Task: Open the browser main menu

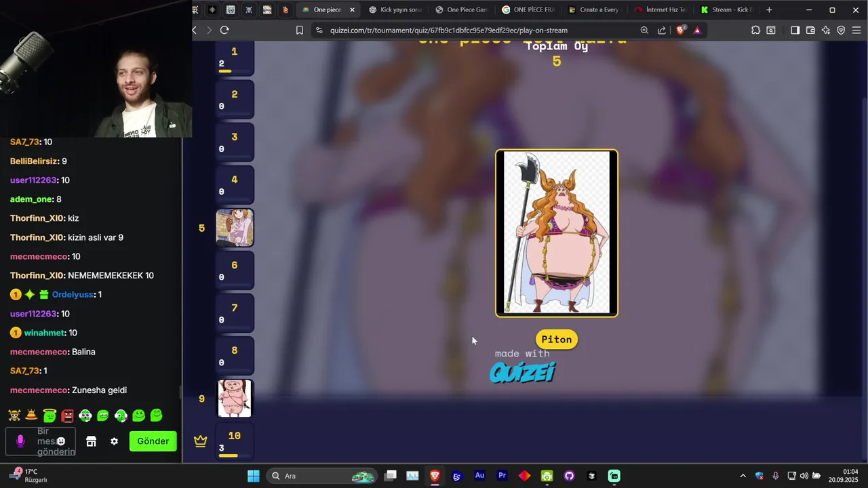Action: click(x=856, y=30)
